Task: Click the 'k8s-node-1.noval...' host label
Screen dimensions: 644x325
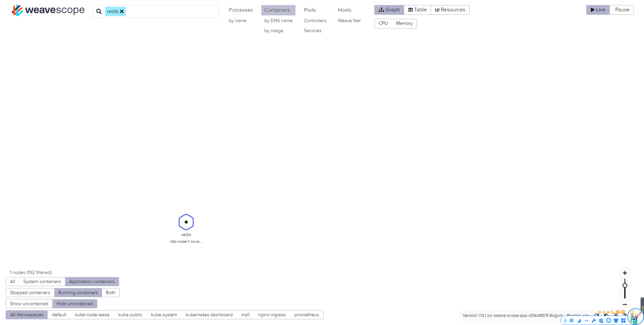Action: [x=186, y=241]
